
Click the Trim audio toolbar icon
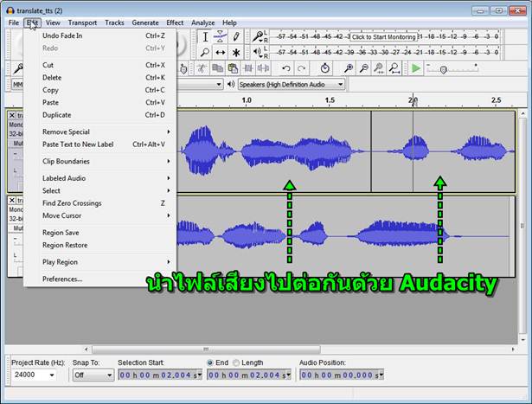pyautogui.click(x=248, y=68)
